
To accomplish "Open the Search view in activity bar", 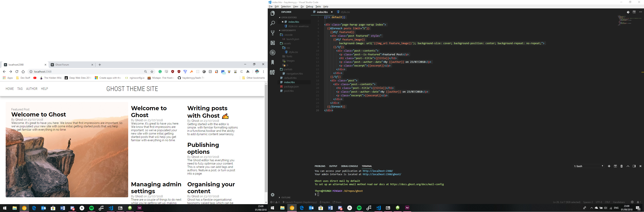I will (272, 23).
